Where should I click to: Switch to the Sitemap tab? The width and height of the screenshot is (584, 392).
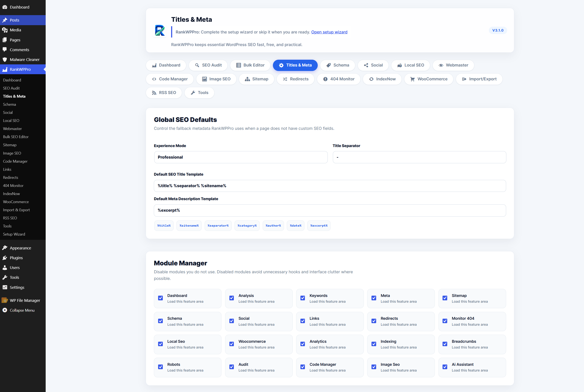(256, 79)
